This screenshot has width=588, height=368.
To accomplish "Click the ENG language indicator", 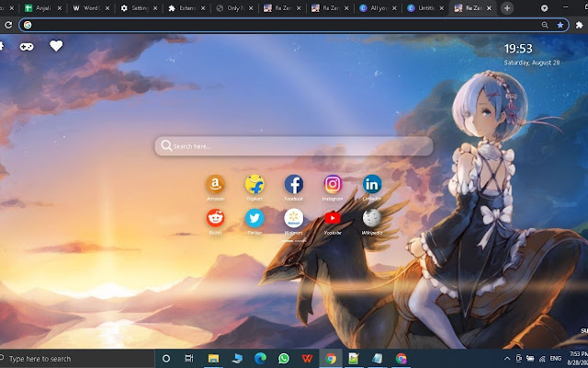I will [x=556, y=359].
